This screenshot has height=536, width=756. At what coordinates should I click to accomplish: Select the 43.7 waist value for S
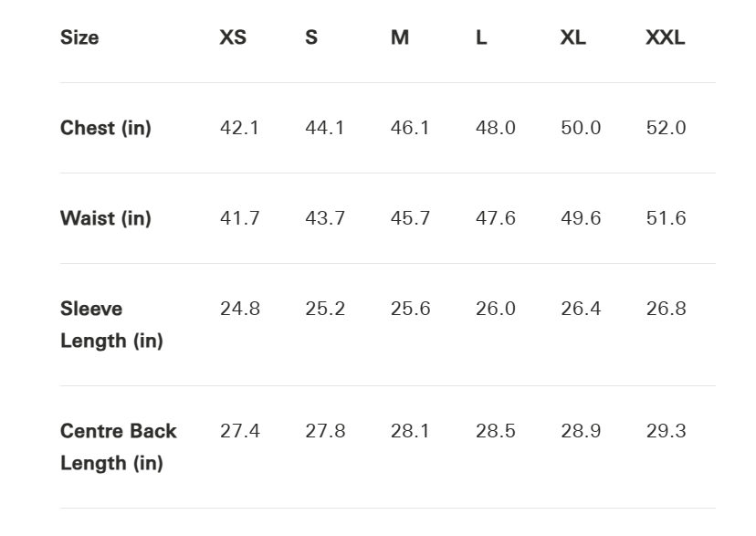tap(325, 218)
